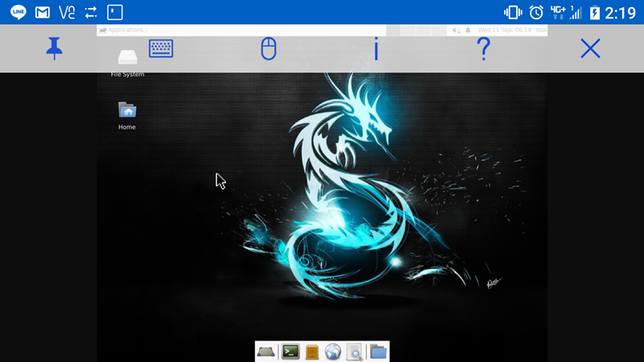Tap the battery status icon
The width and height of the screenshot is (644, 362).
tap(594, 12)
